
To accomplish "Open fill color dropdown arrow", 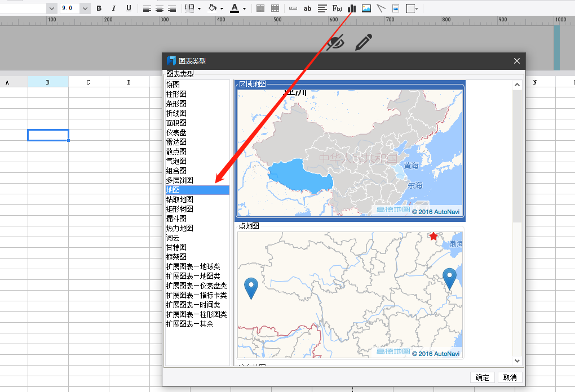I will (222, 8).
